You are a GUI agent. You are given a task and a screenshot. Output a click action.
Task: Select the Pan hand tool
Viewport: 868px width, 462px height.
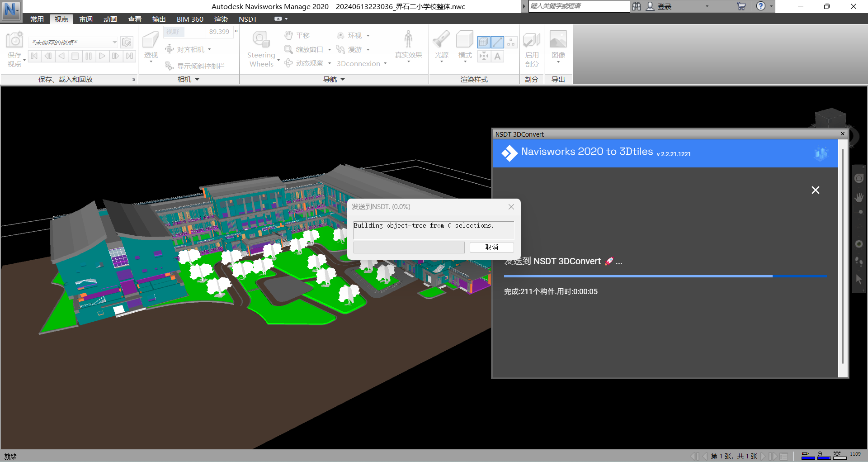click(x=288, y=35)
